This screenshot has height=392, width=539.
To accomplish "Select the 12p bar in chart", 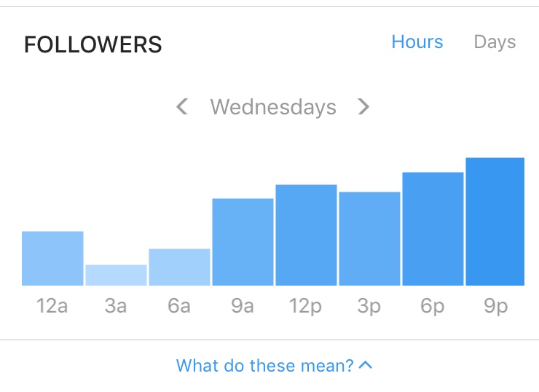I will tap(306, 235).
